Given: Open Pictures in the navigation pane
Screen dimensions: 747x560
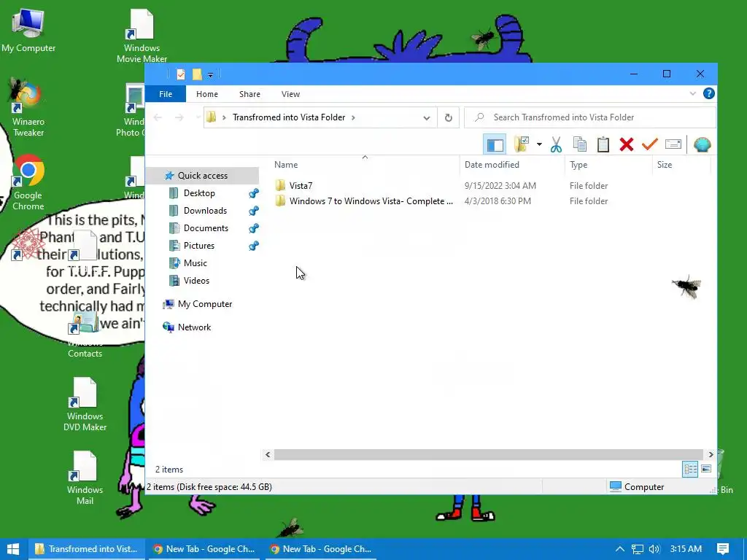Looking at the screenshot, I should [x=198, y=246].
